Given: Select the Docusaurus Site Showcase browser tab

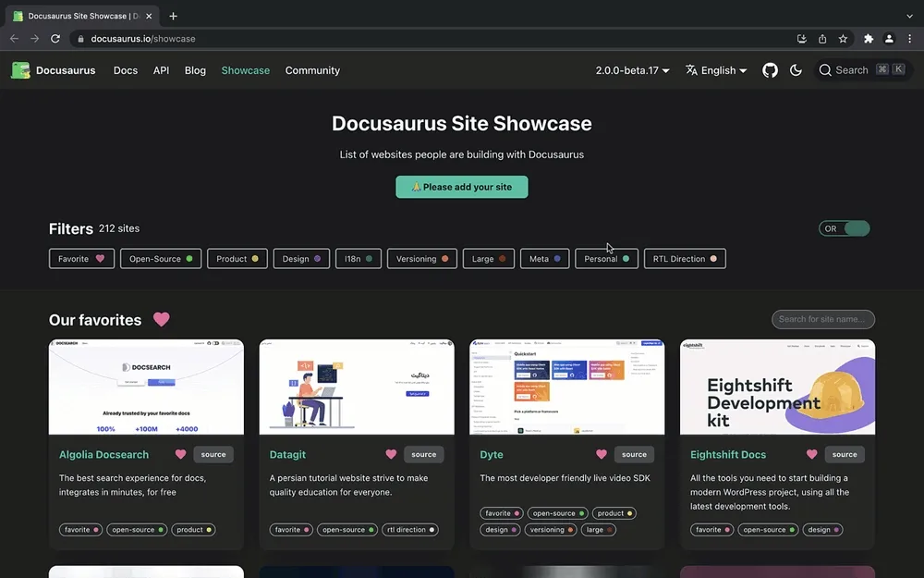Looking at the screenshot, I should (x=82, y=16).
